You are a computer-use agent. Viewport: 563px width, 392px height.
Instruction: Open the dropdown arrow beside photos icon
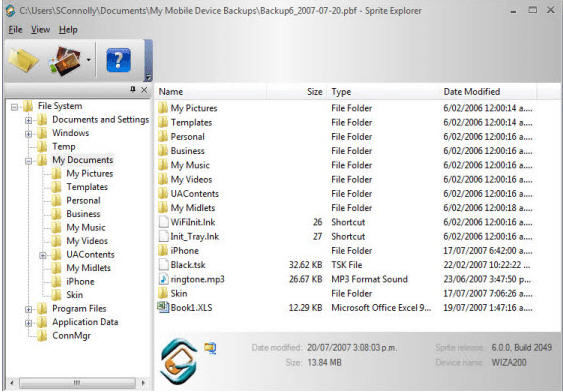(88, 60)
